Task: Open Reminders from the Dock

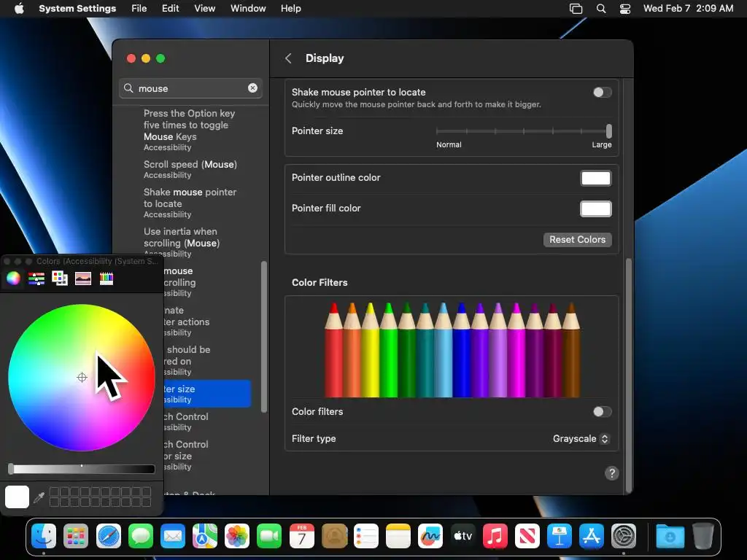Action: point(366,536)
